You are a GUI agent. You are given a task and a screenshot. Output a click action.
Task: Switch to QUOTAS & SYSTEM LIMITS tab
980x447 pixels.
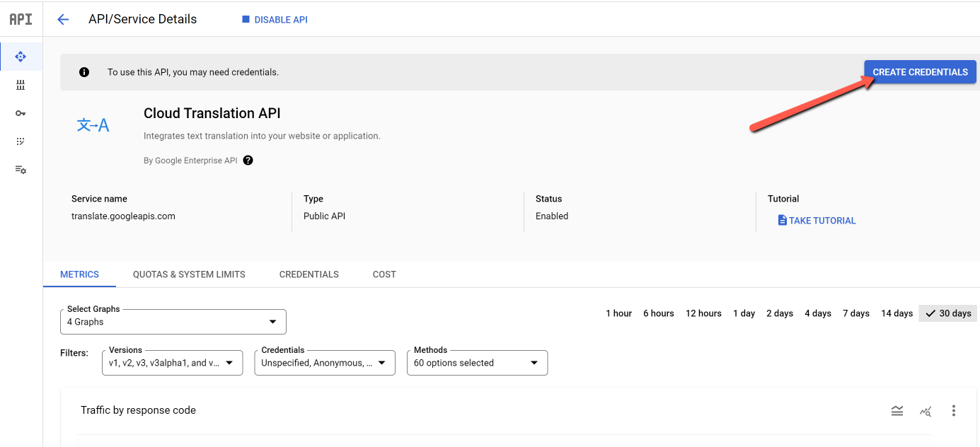(x=189, y=274)
